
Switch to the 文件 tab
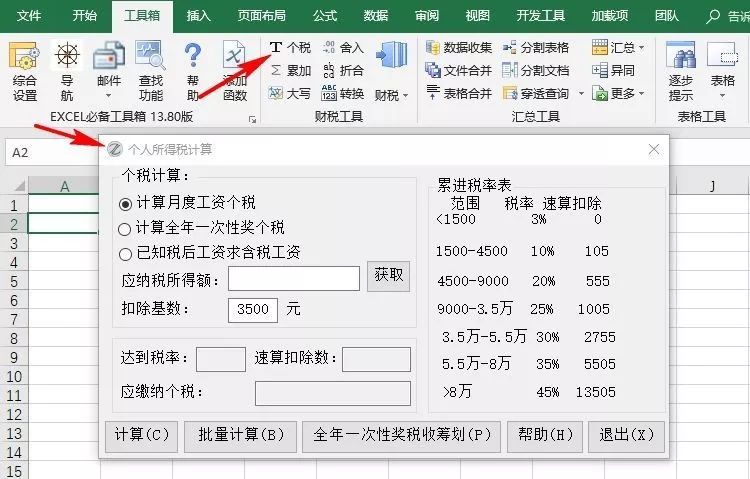click(x=29, y=16)
